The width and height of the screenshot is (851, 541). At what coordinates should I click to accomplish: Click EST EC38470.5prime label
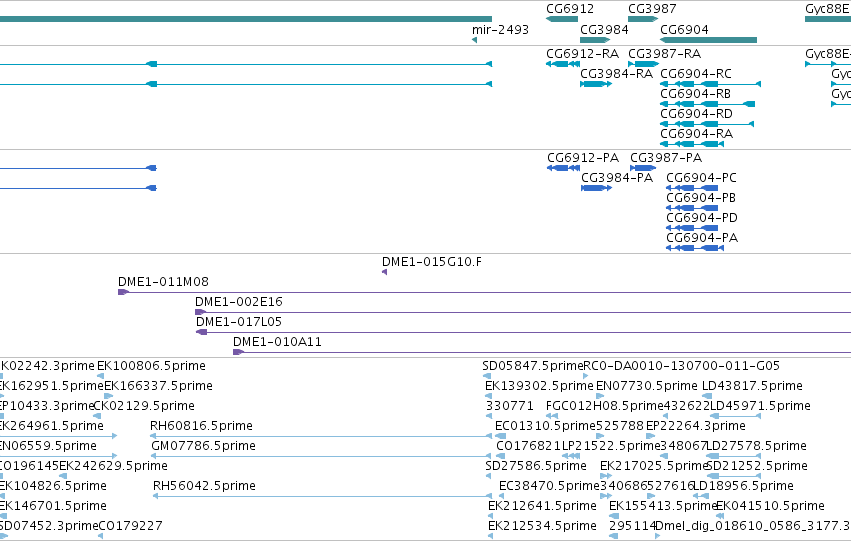tap(549, 486)
